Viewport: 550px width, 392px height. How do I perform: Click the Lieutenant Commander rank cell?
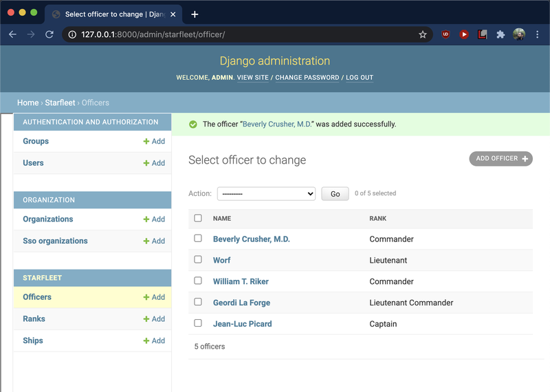tap(411, 303)
